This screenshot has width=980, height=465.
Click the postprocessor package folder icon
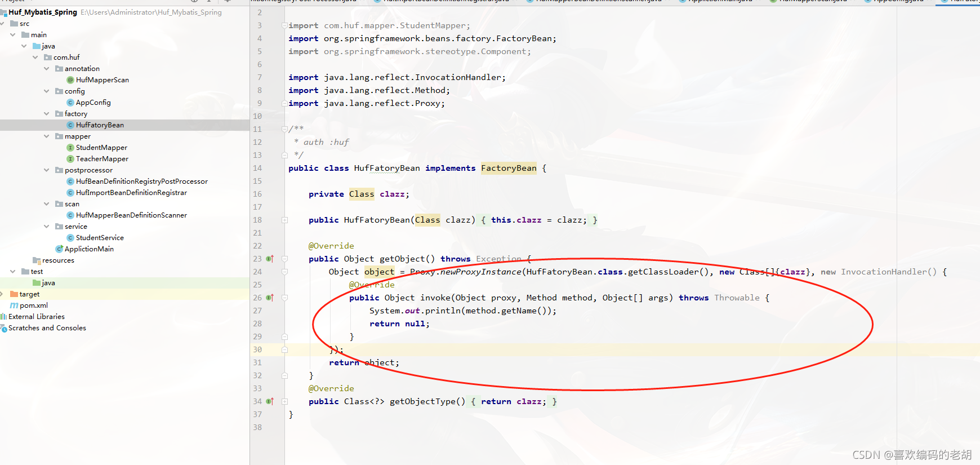tap(59, 170)
